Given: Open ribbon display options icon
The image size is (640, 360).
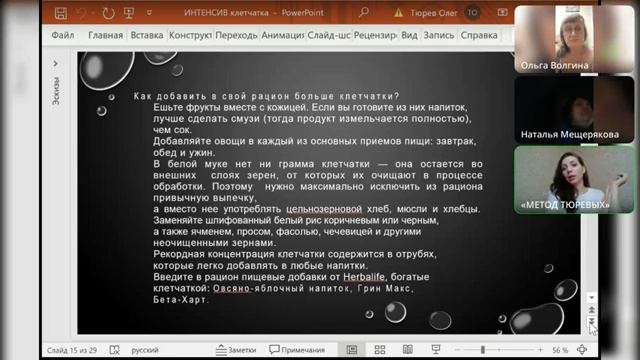Looking at the screenshot, I should click(502, 13).
